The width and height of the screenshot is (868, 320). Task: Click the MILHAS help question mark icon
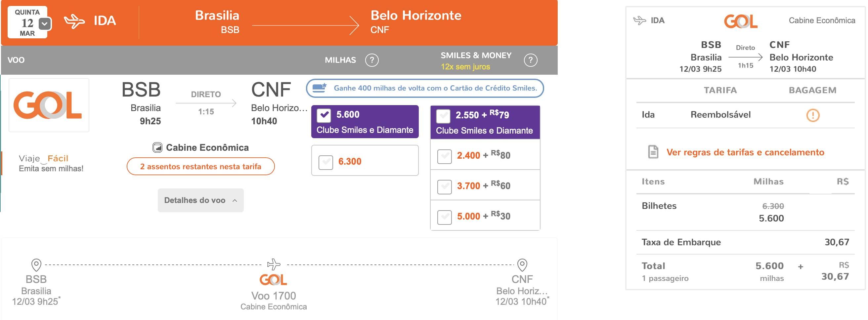click(x=372, y=60)
